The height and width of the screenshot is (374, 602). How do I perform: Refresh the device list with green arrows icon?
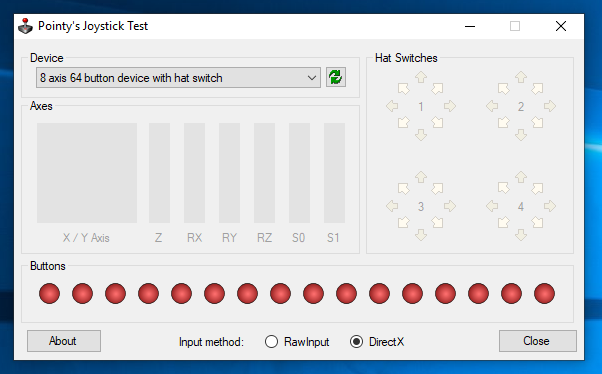(x=336, y=77)
